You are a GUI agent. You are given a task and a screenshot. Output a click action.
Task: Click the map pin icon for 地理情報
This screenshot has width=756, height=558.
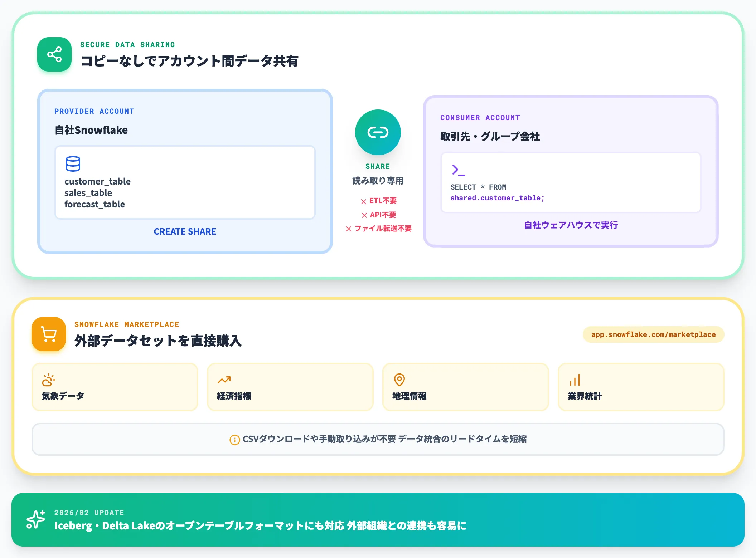click(x=399, y=380)
